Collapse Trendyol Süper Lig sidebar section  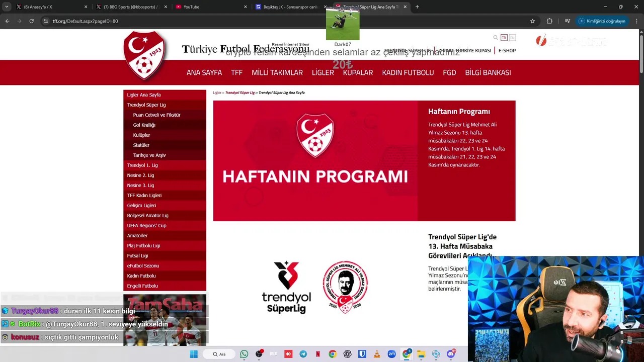click(165, 105)
